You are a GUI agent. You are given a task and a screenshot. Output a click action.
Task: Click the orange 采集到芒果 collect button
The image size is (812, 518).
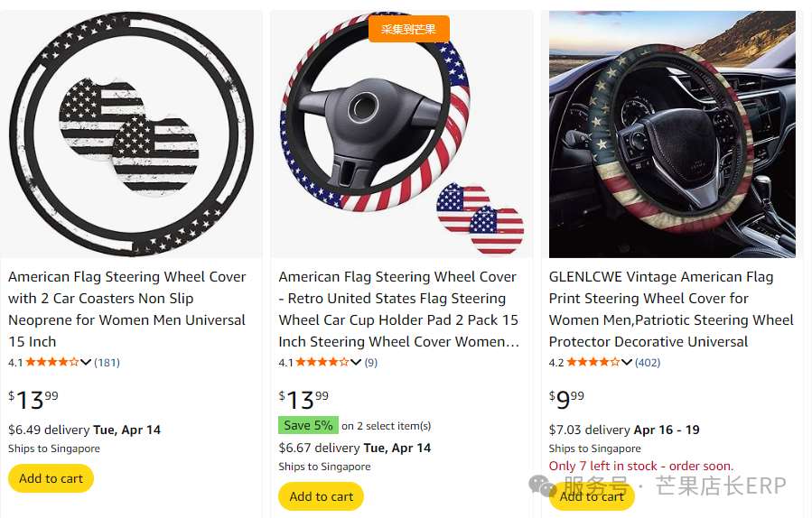[x=408, y=29]
